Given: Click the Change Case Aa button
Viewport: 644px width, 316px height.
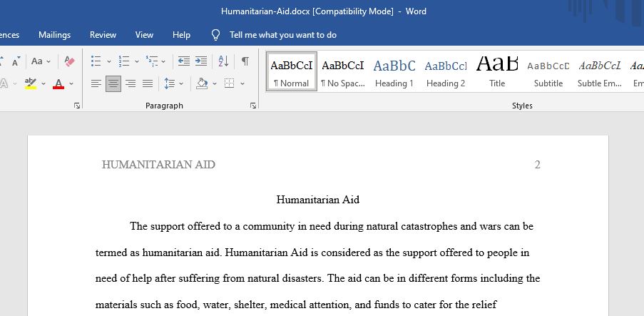Looking at the screenshot, I should 37,61.
